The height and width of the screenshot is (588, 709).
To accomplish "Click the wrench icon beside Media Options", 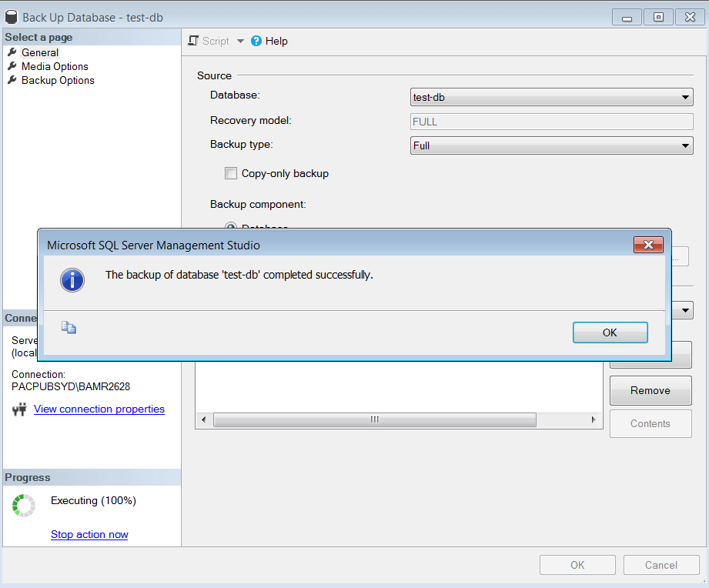I will 12,66.
